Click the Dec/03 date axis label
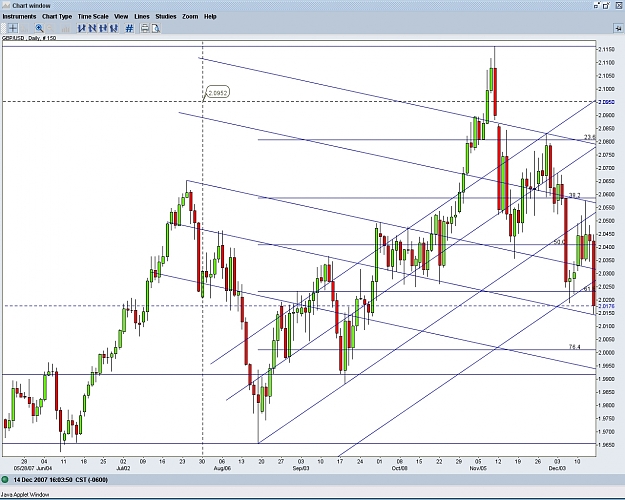 click(x=557, y=468)
